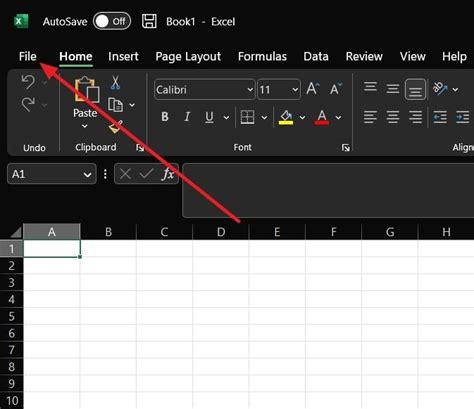Expand the Undo history dropdown arrow
474x409 pixels.
click(x=44, y=82)
